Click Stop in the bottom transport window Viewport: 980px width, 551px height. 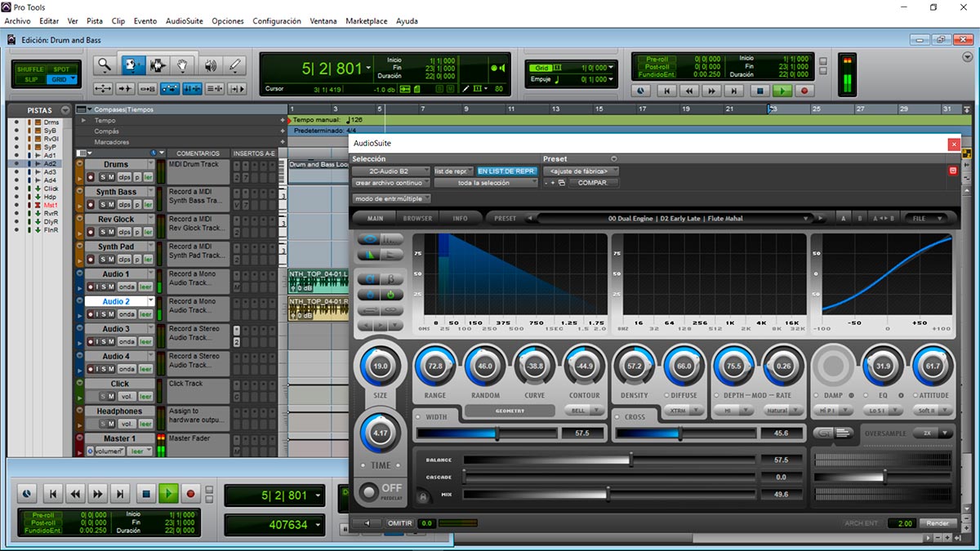pos(145,494)
